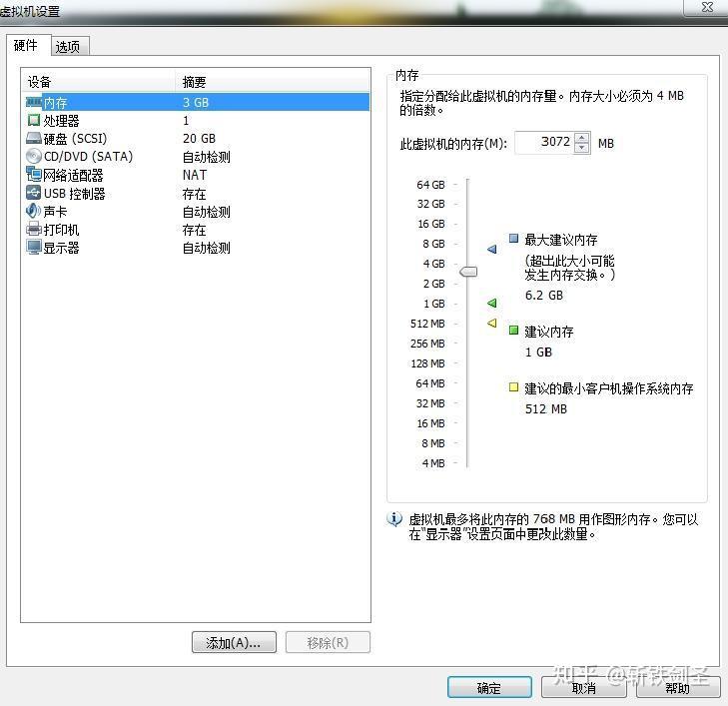Select the 网络适配器 device row
The image size is (728, 706).
[198, 175]
